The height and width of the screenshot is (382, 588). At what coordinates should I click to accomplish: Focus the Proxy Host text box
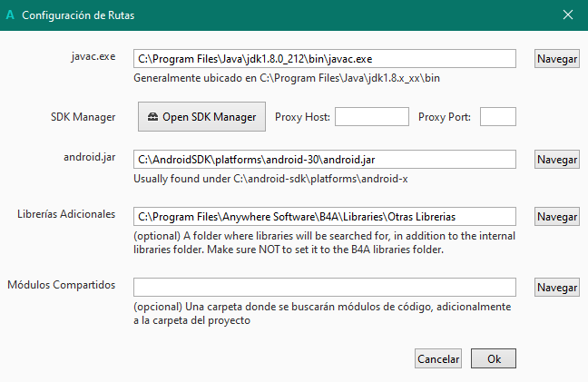(x=372, y=117)
